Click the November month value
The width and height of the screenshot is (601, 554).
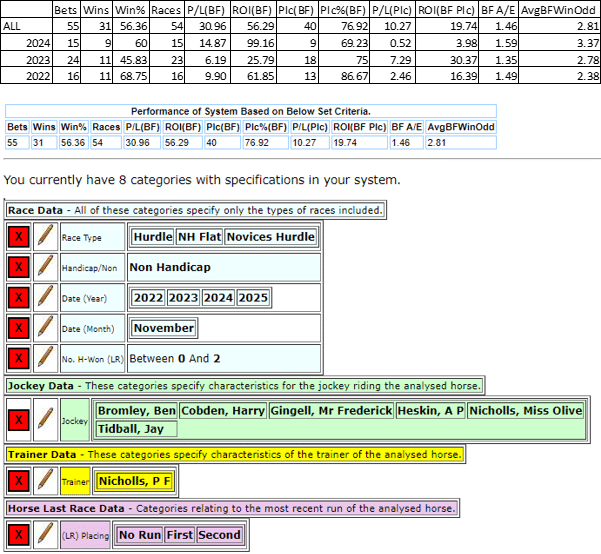click(164, 328)
